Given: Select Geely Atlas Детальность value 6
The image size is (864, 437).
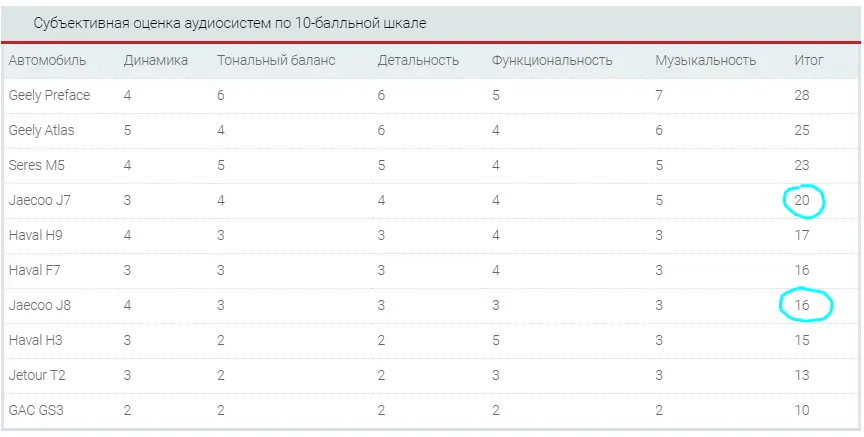Looking at the screenshot, I should [381, 130].
